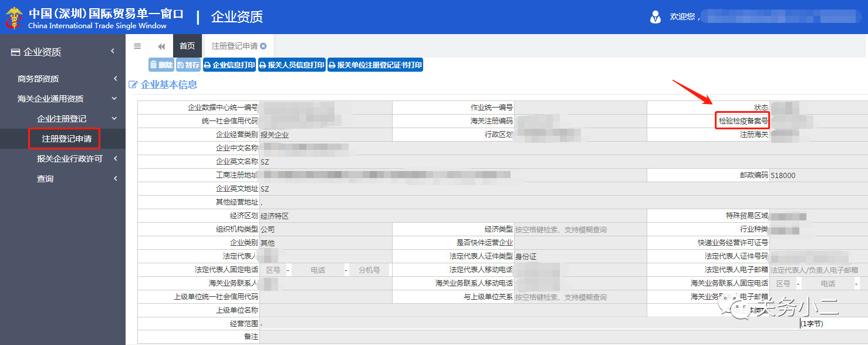Click the 法定代表人电子邮箱 input field

click(x=816, y=270)
